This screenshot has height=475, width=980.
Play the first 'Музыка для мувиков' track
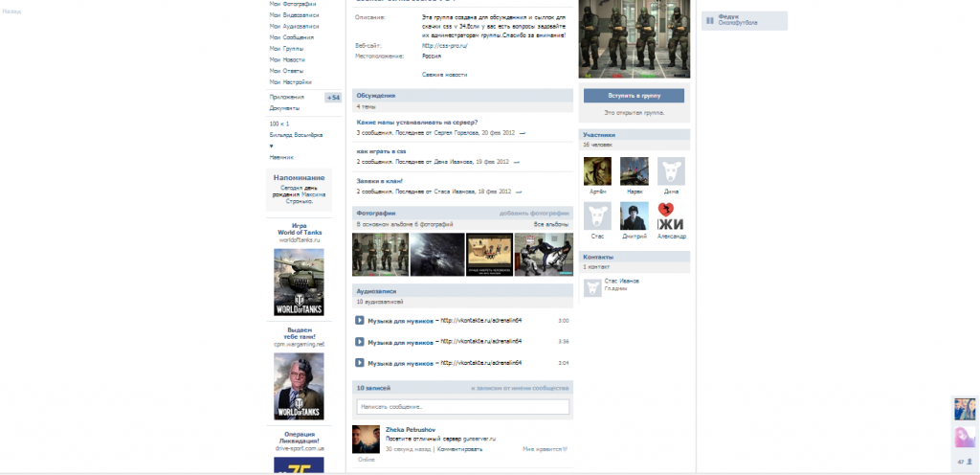tap(359, 321)
